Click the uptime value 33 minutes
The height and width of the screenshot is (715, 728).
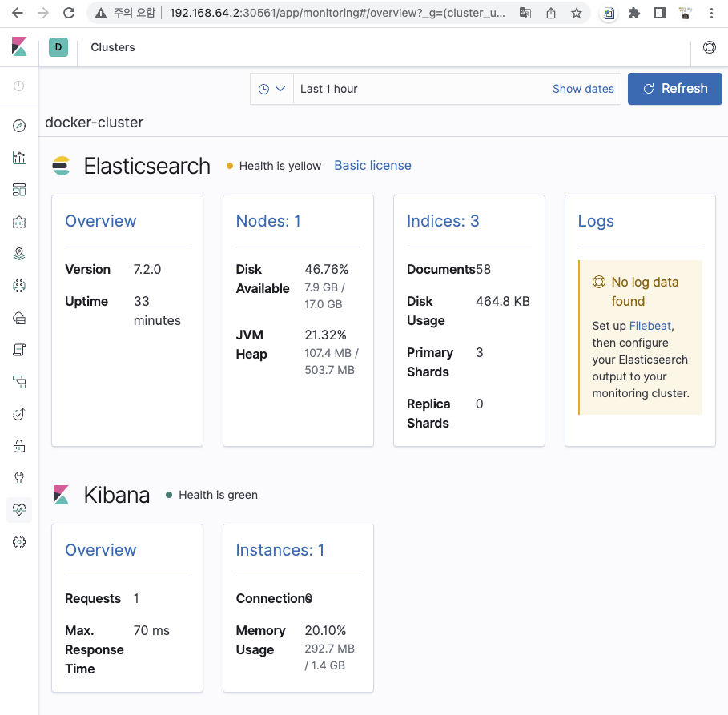click(157, 311)
